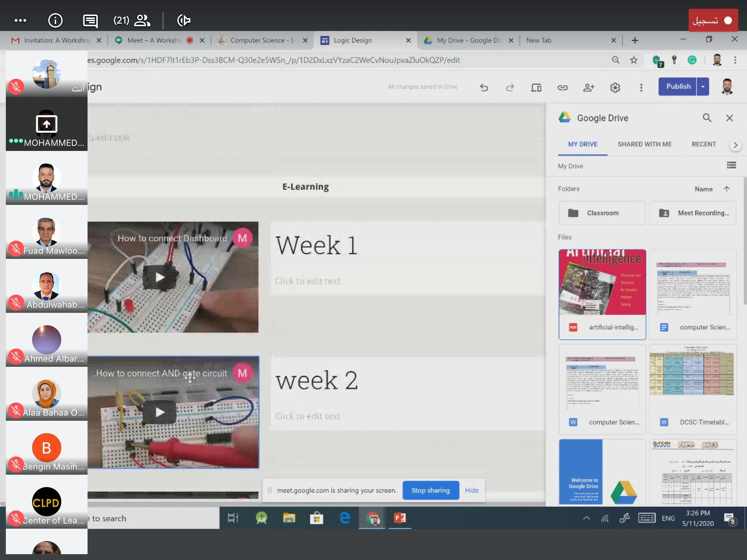Open a new browser tab with plus
The image size is (747, 560).
point(635,40)
